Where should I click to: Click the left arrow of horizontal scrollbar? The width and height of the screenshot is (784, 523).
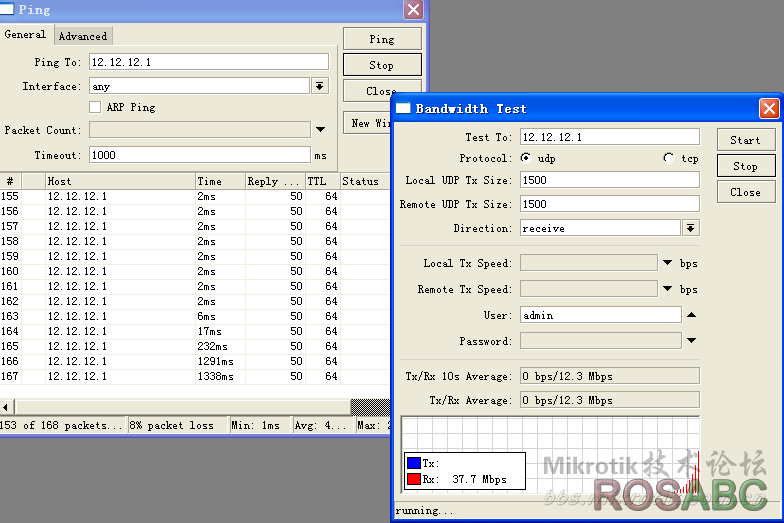pos(6,407)
